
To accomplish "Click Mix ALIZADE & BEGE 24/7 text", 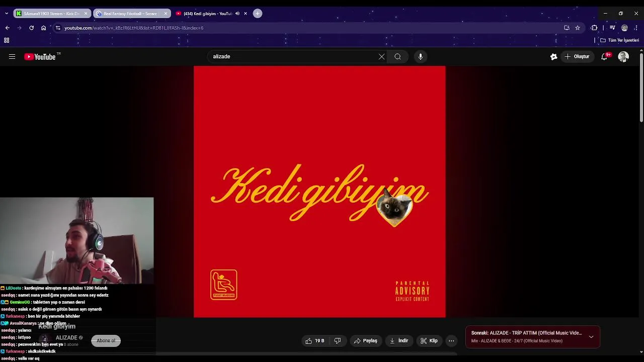I will click(517, 341).
